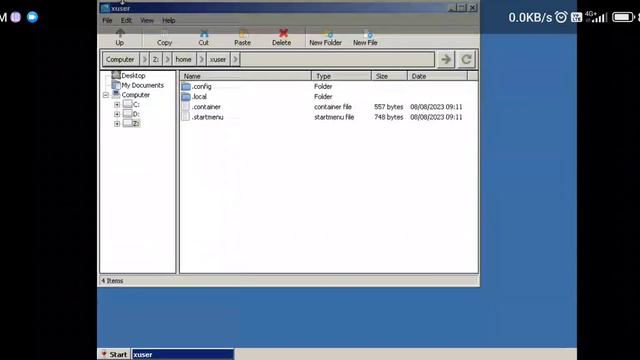Click the '557 bytes' size cell
This screenshot has height=360, width=640.
pos(389,107)
